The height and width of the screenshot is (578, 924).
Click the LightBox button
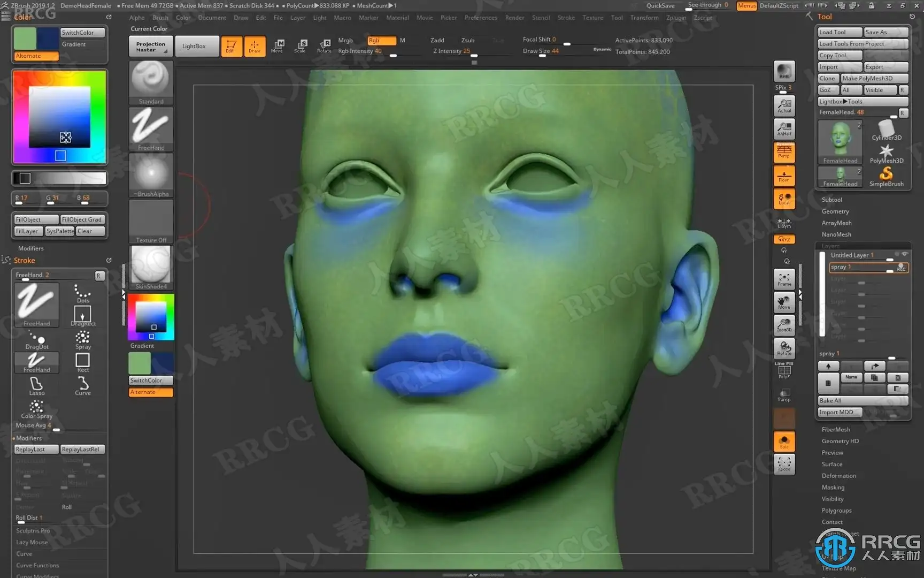(x=194, y=46)
